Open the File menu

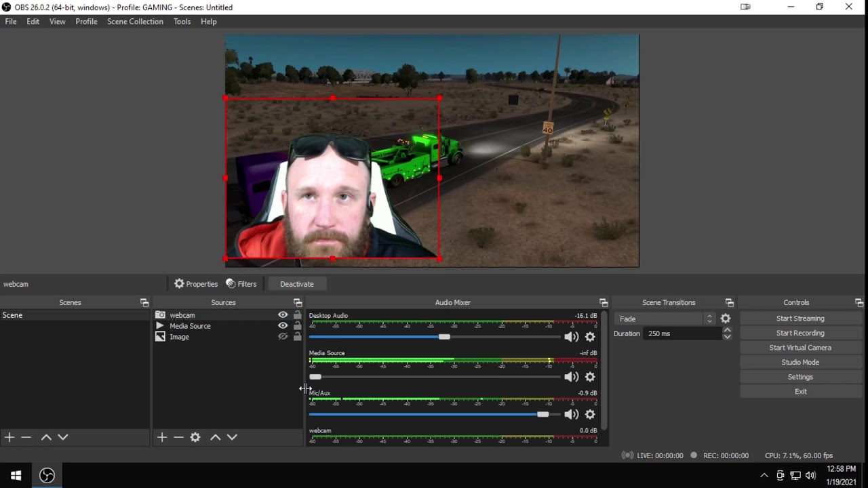(x=11, y=22)
